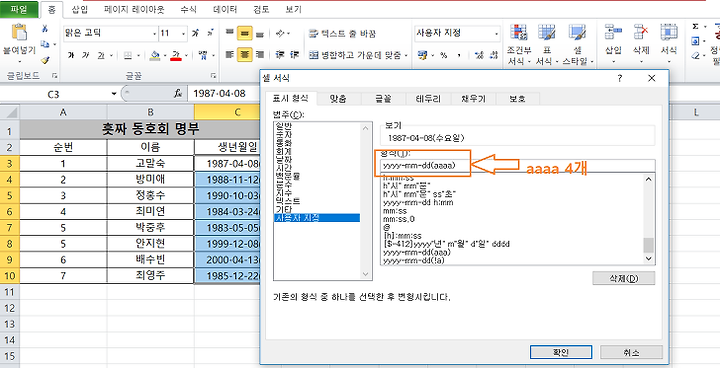Open number format dropdown (사용자 지정)
720x368 pixels.
point(496,34)
